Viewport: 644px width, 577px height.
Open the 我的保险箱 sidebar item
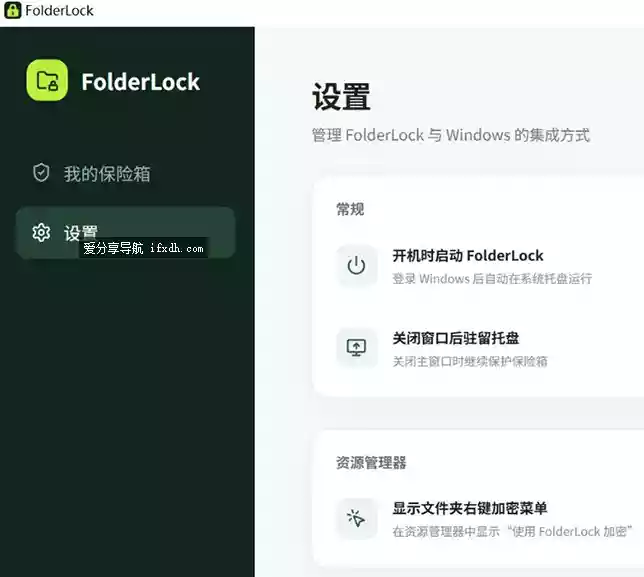pyautogui.click(x=125, y=174)
